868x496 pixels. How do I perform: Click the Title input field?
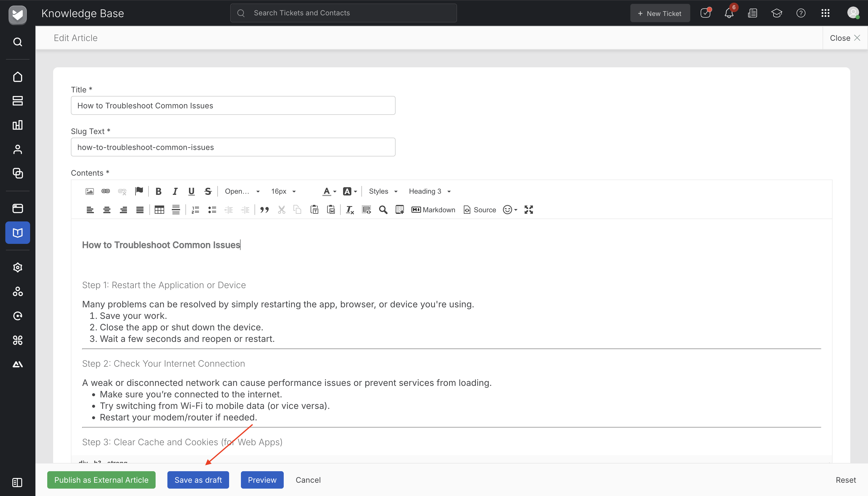(233, 106)
